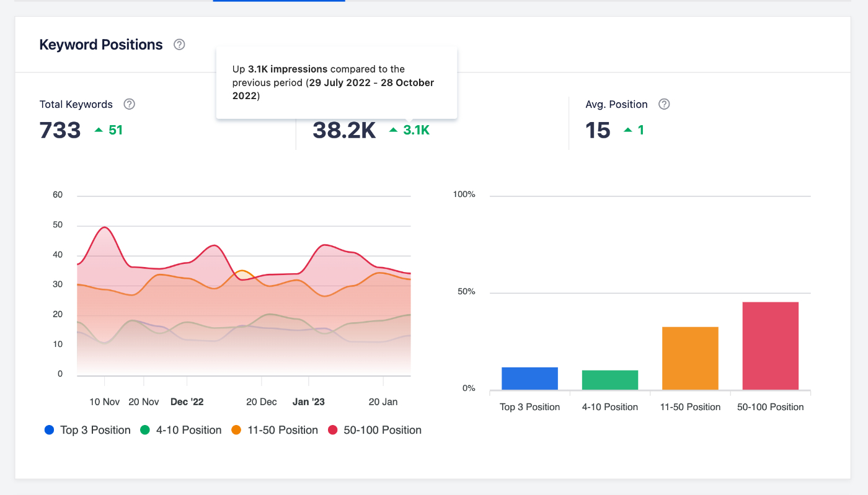This screenshot has height=495, width=868.
Task: Click the 20 Dec axis label
Action: click(x=262, y=401)
